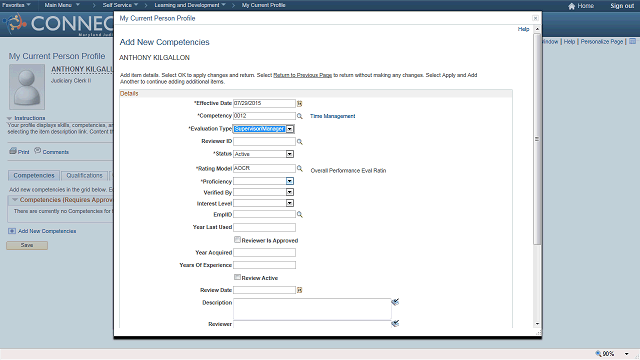640x360 pixels.
Task: Switch to the Qualifications tab
Action: [84, 176]
